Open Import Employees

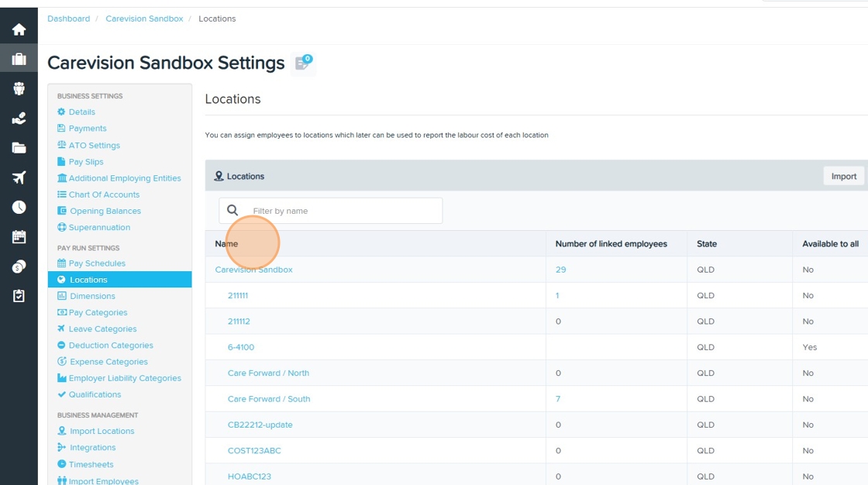point(104,480)
